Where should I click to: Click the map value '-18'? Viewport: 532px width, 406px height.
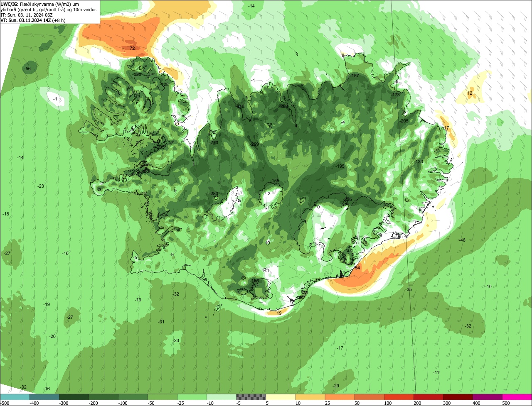point(6,214)
